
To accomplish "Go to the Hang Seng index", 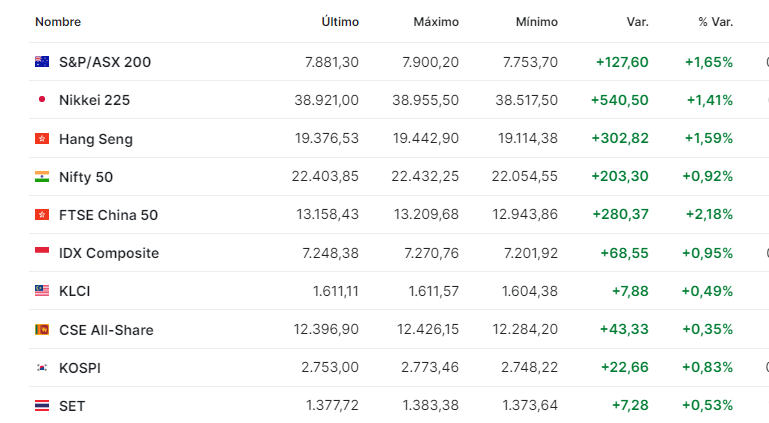I will coord(95,139).
